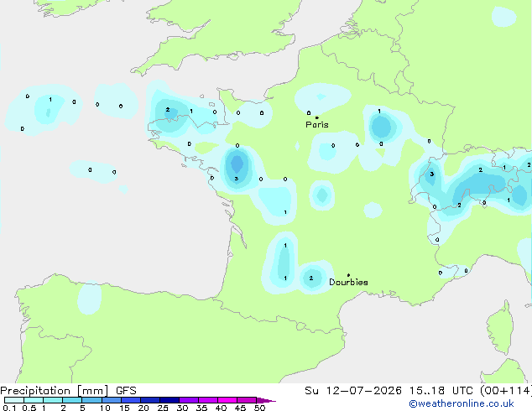532x411 pixels.
Task: Pick the 0.1–0.5 mm legend swatch
Action: (x=14, y=400)
